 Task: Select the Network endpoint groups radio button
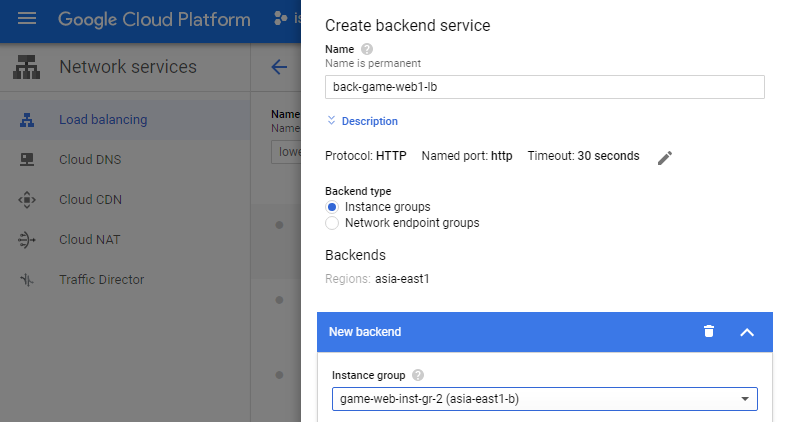332,223
